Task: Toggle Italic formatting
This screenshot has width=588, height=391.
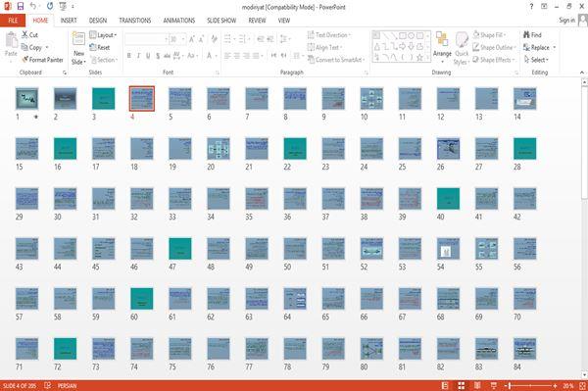Action: [138, 56]
